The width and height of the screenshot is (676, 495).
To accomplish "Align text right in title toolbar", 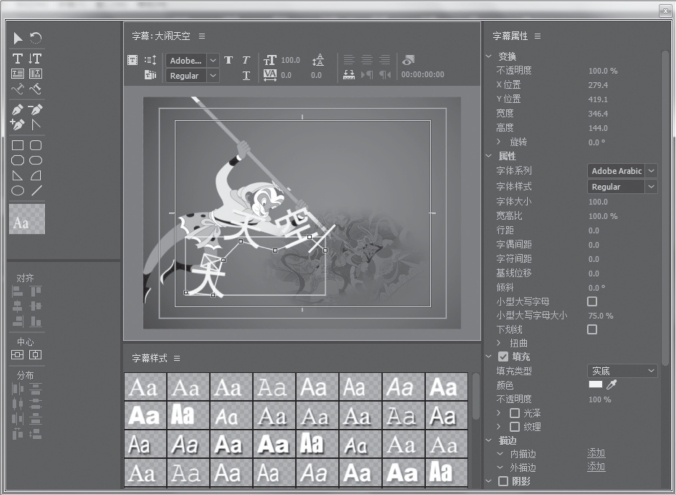I will click(x=385, y=60).
